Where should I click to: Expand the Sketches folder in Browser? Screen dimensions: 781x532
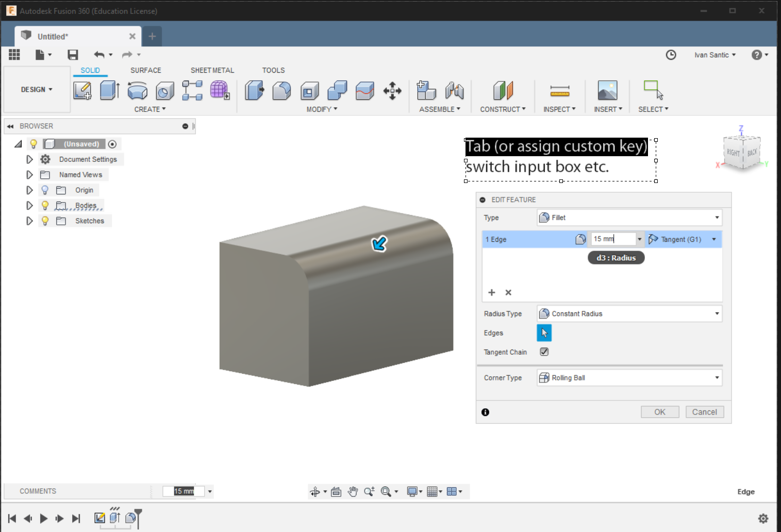point(29,221)
